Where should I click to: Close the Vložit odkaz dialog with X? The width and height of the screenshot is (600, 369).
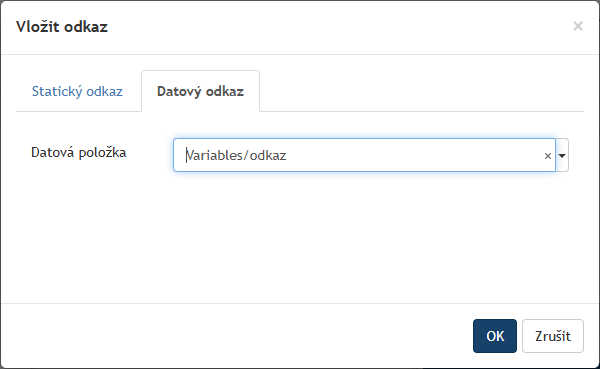pos(578,26)
